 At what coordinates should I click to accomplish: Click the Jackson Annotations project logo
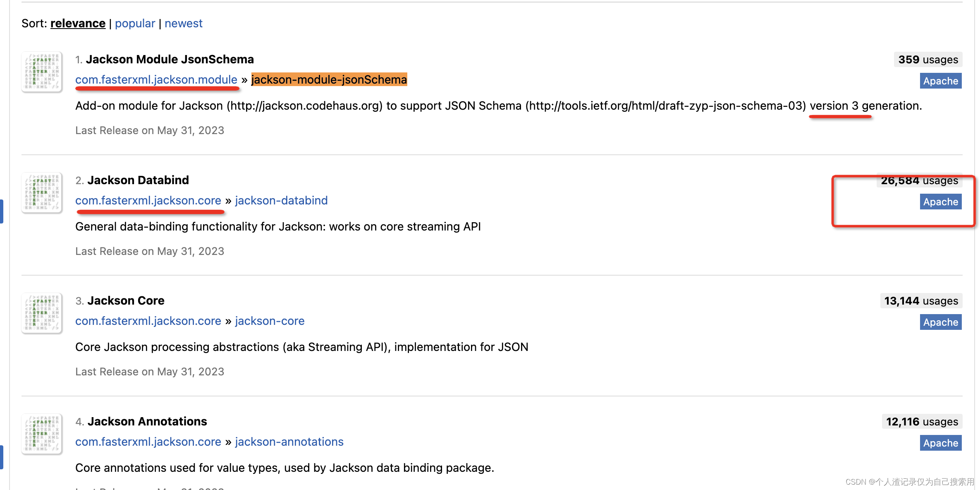(41, 434)
